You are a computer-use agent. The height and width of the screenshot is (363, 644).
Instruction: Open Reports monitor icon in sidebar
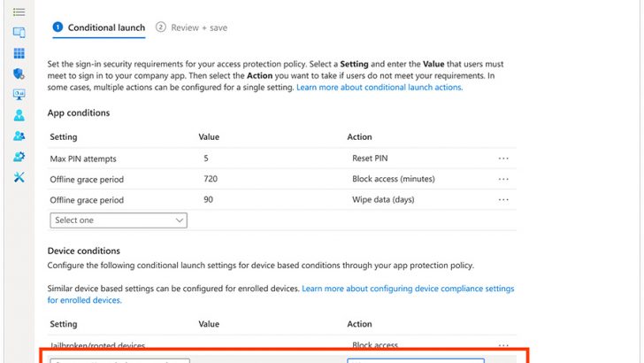19,95
